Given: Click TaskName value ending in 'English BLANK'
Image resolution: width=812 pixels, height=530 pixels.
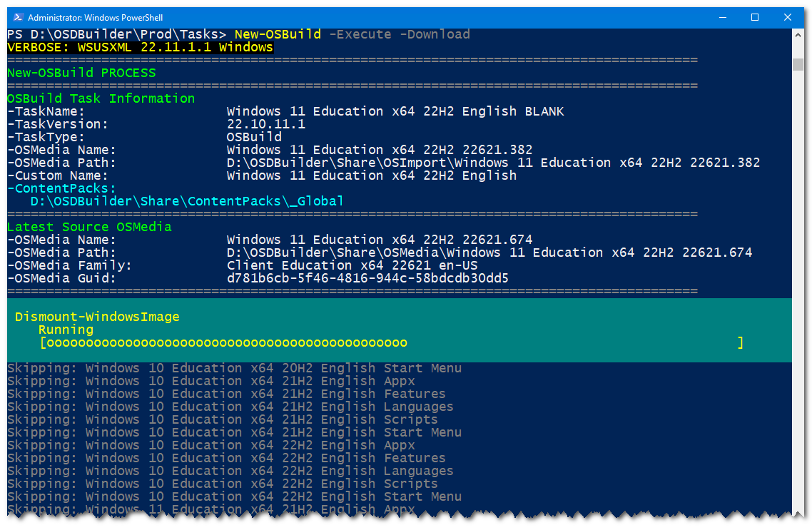Looking at the screenshot, I should [x=395, y=111].
